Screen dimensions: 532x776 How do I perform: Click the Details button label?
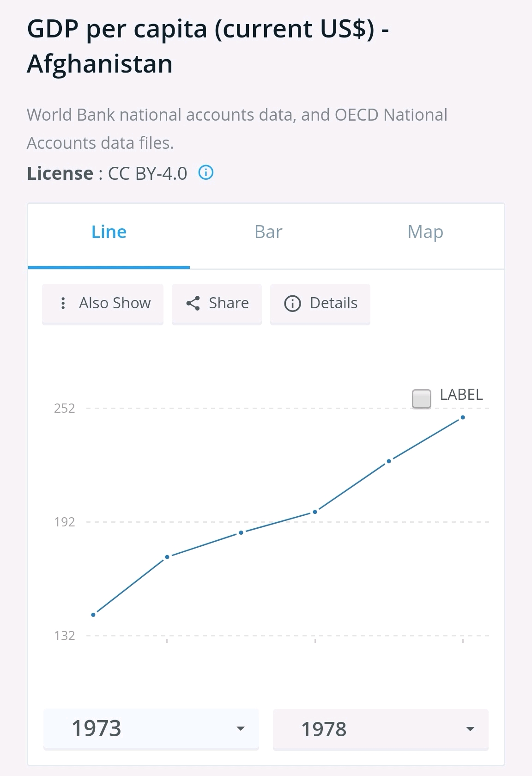point(333,303)
